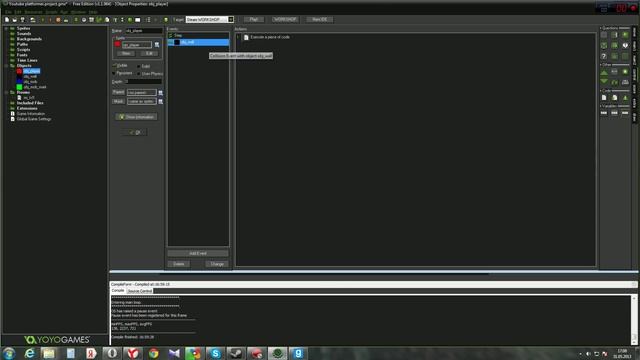640x360 pixels.
Task: Expand the Sprites folder in resource tree
Action: point(6,29)
